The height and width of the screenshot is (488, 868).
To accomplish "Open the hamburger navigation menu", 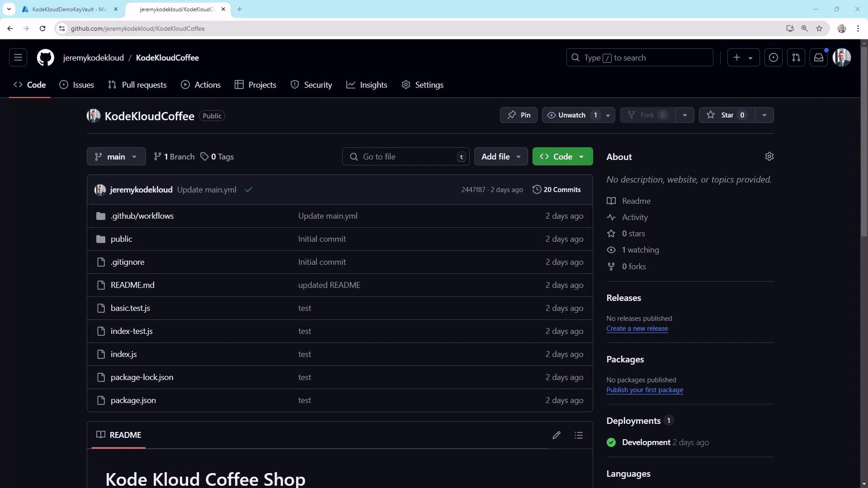I will point(18,58).
